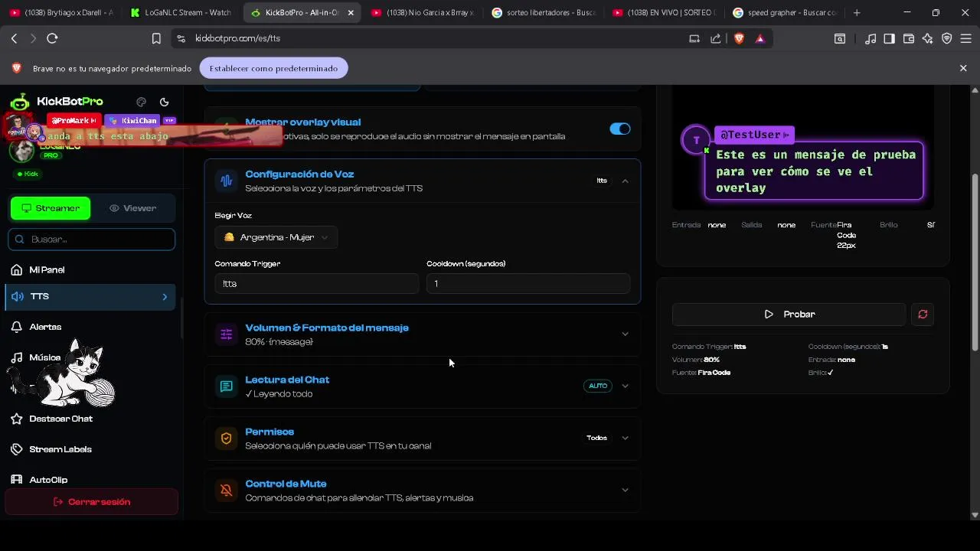Image resolution: width=980 pixels, height=551 pixels.
Task: Click the Brave shields lion icon
Action: click(739, 38)
